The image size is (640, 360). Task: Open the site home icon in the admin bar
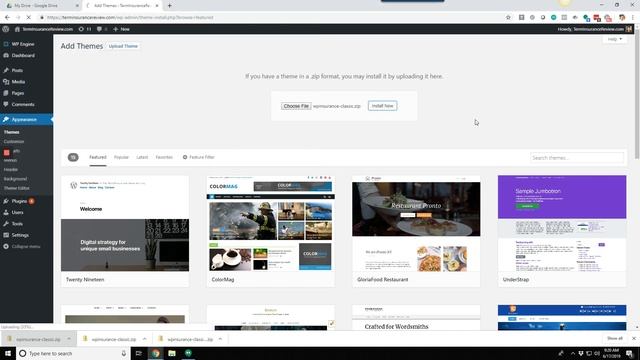coord(17,29)
